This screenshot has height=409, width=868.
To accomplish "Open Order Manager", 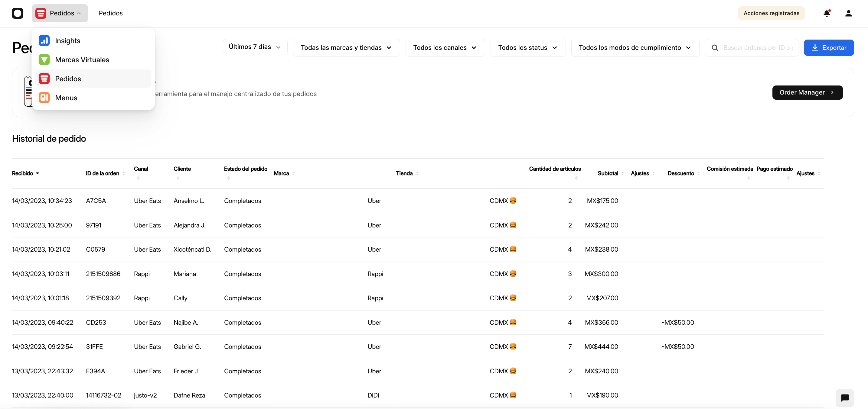I will pyautogui.click(x=807, y=92).
